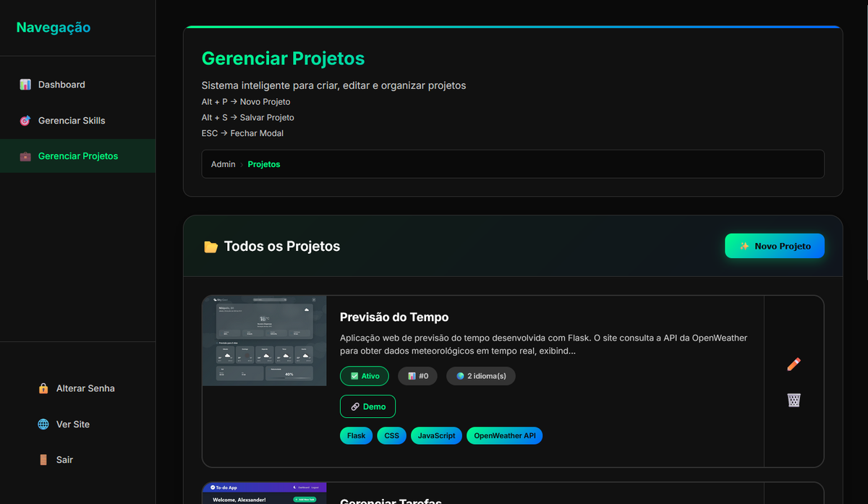Click the globe icon beside Ver Site
Image resolution: width=868 pixels, height=504 pixels.
tap(43, 424)
